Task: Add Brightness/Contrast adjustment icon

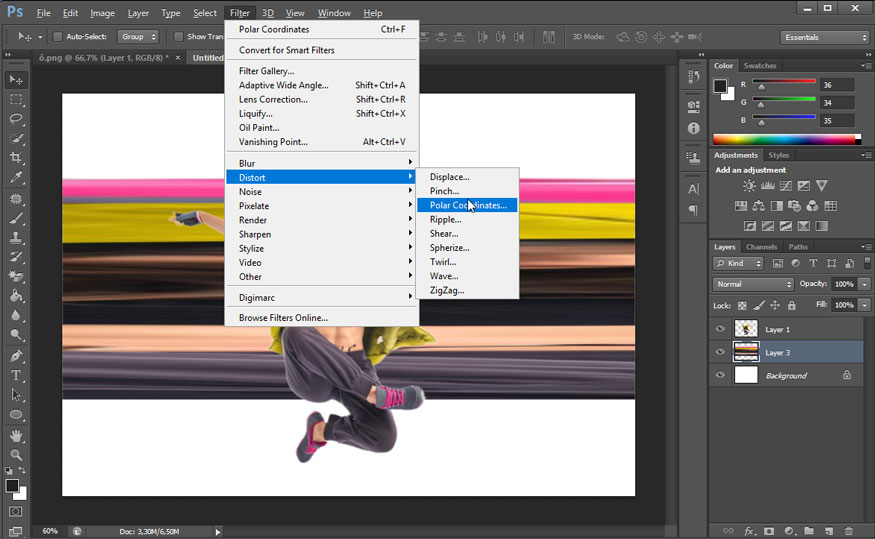Action: [749, 186]
